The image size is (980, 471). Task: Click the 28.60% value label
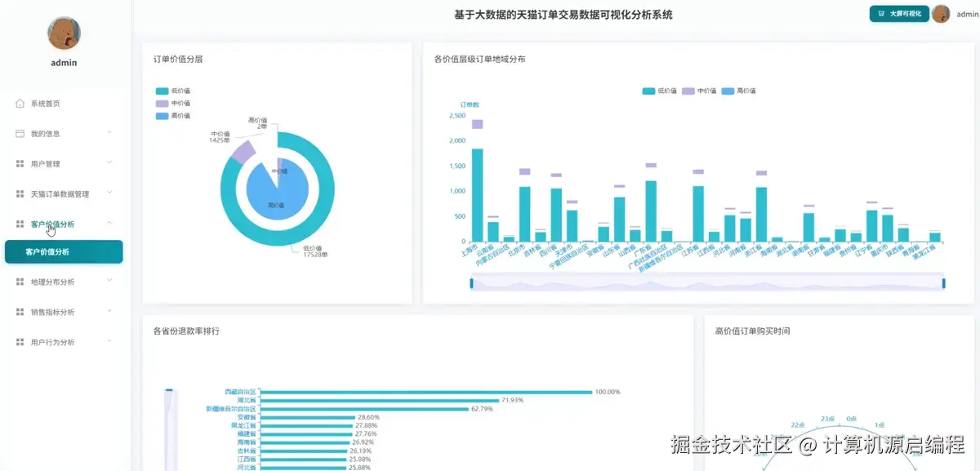368,417
